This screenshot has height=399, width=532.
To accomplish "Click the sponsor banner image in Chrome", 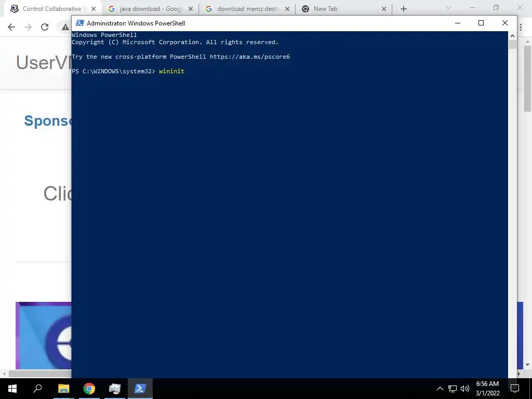I will tap(44, 335).
